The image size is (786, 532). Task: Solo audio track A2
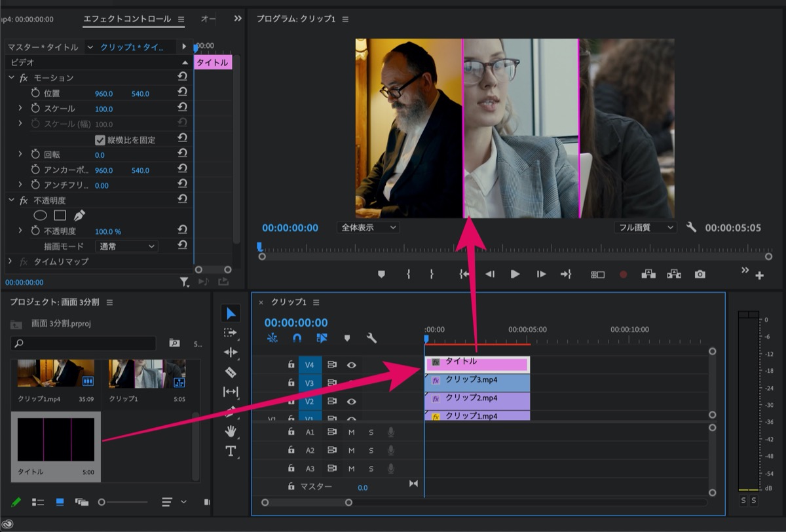click(371, 450)
